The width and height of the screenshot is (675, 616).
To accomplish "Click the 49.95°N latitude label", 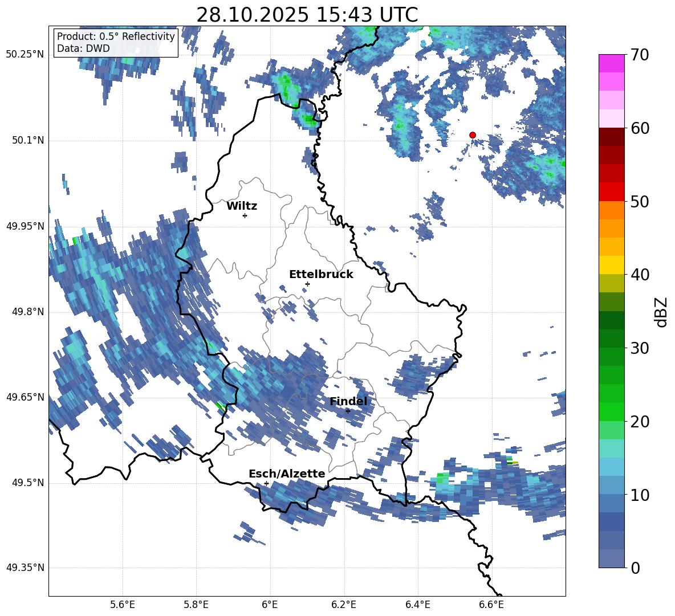I will [25, 226].
